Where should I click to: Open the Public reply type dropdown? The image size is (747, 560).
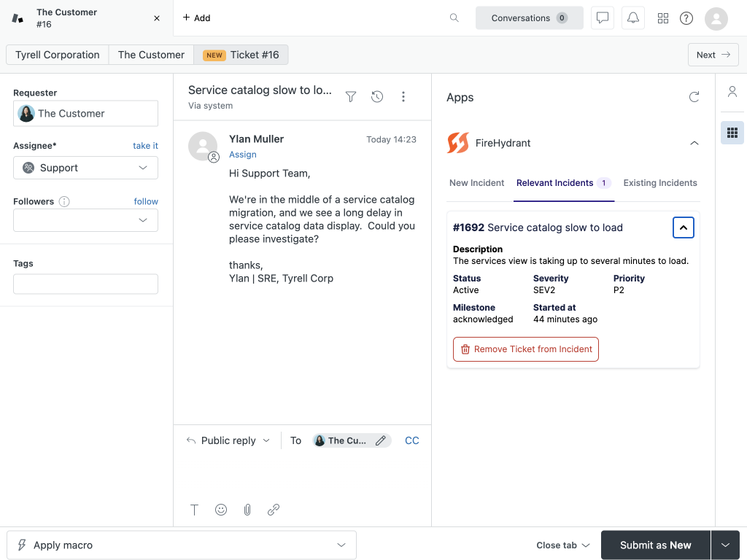[x=228, y=440]
